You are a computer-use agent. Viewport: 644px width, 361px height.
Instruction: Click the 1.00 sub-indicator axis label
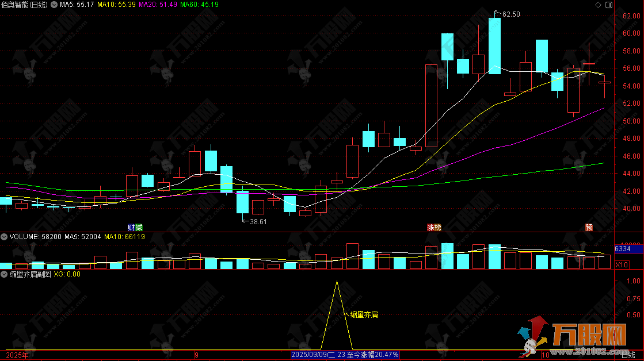click(x=634, y=281)
